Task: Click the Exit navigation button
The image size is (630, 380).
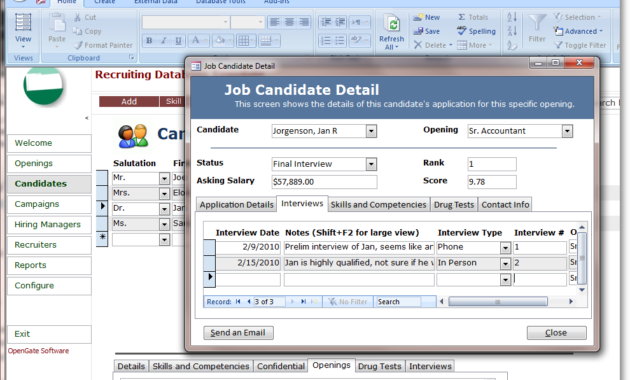Action: (49, 334)
